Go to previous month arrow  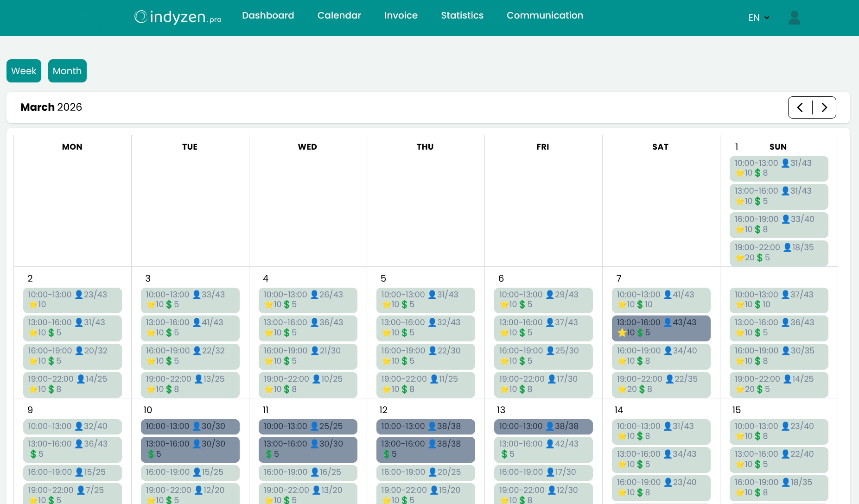pos(800,107)
